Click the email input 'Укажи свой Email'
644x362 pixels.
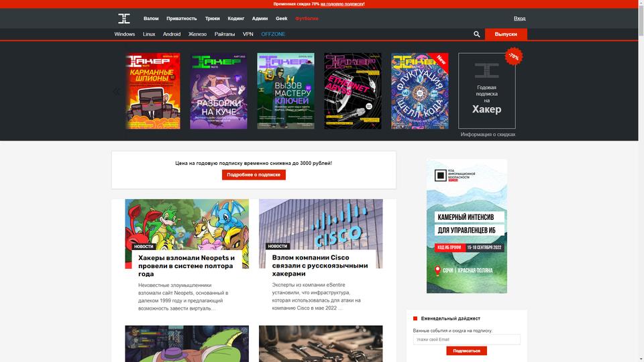[467, 339]
